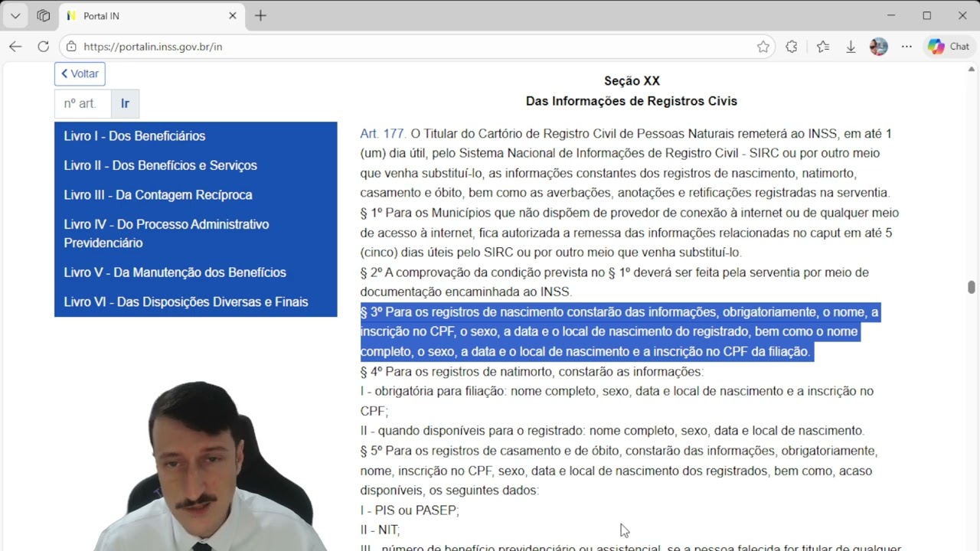Open the favorites list icon
This screenshot has width=980, height=551.
click(x=823, y=47)
